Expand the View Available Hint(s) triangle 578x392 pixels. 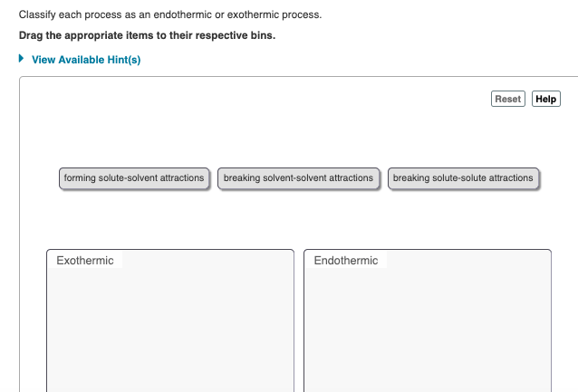coord(22,59)
